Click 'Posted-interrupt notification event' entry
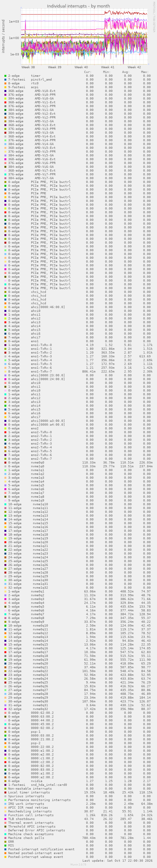The height and width of the screenshot is (868, 157). (x=41, y=849)
